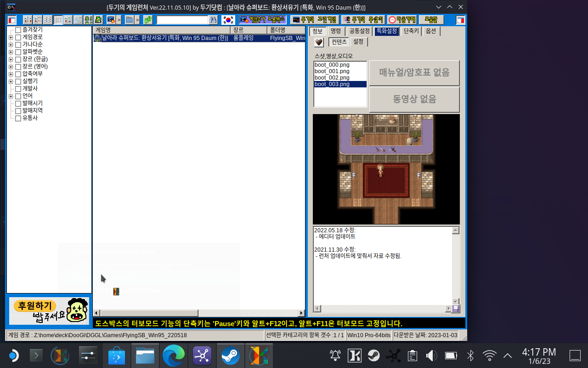
Task: Check the 유통사 checkbox
Action: [18, 118]
